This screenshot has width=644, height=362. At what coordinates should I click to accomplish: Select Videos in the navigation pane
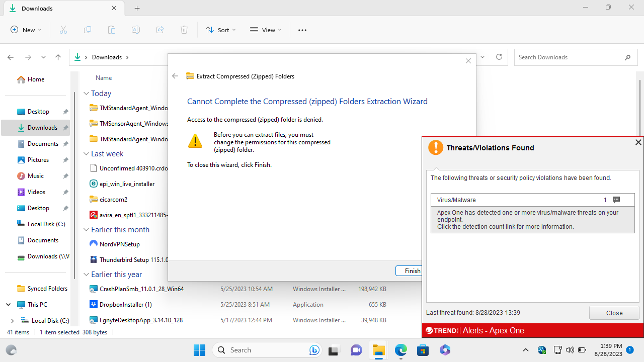click(35, 192)
